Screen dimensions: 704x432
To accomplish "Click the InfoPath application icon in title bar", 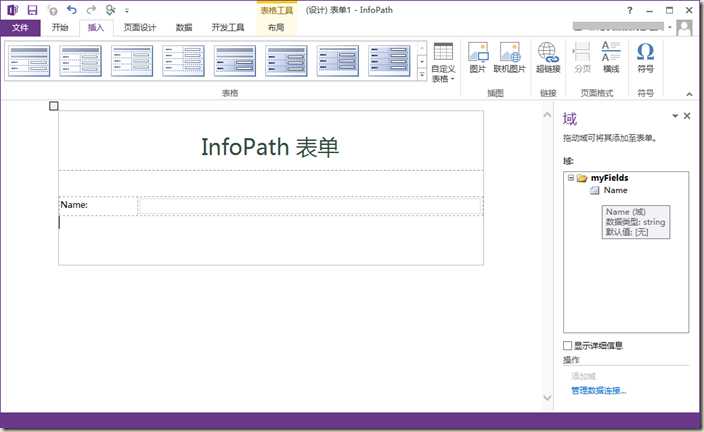I will point(13,10).
